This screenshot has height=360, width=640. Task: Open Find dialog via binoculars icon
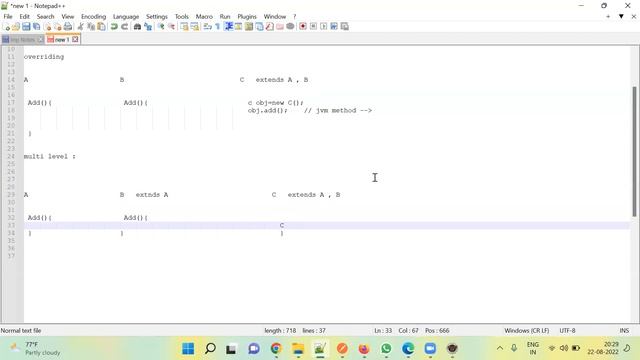pyautogui.click(x=138, y=27)
